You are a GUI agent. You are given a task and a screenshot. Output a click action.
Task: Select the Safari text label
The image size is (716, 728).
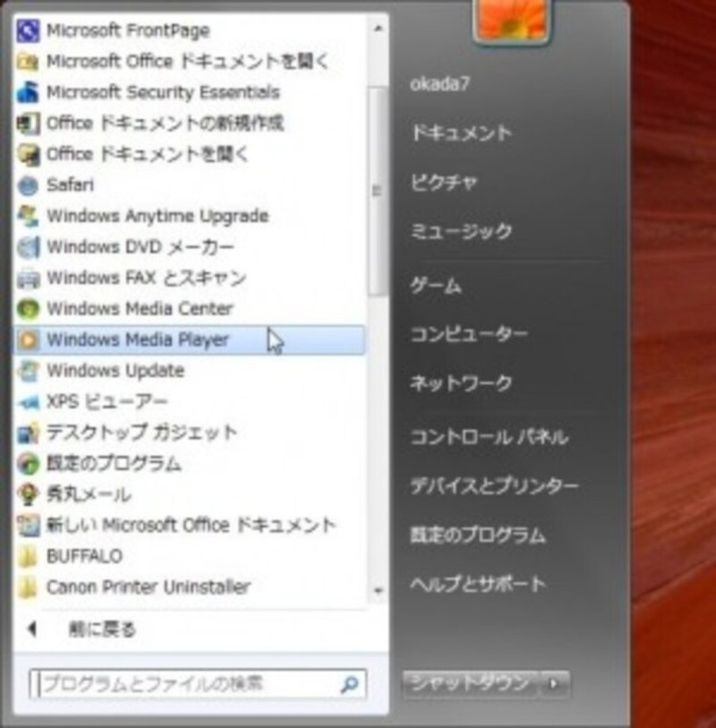tap(70, 185)
